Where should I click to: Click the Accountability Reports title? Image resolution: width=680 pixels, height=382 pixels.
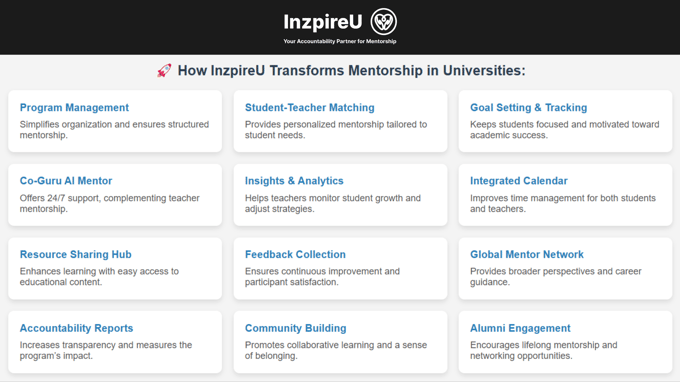pyautogui.click(x=76, y=328)
